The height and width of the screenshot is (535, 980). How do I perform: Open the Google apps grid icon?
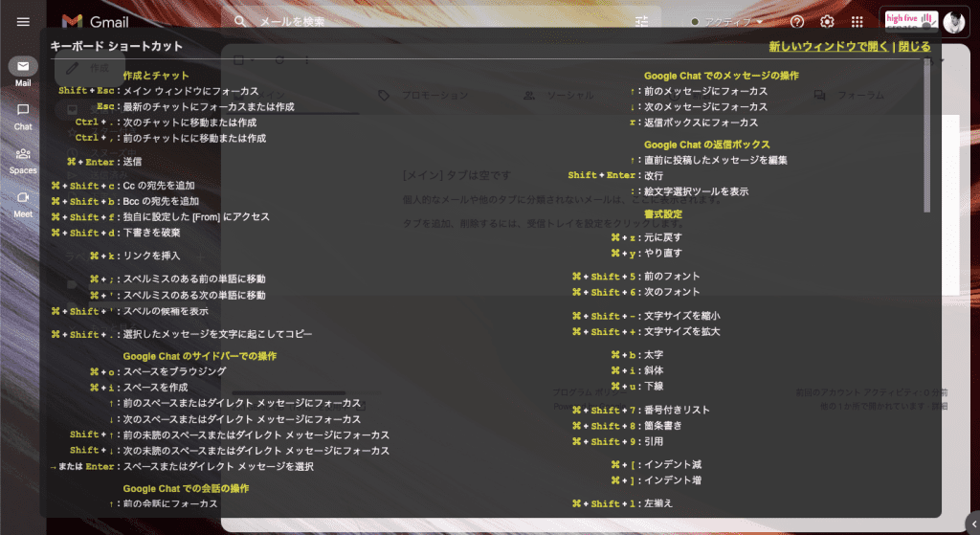857,22
